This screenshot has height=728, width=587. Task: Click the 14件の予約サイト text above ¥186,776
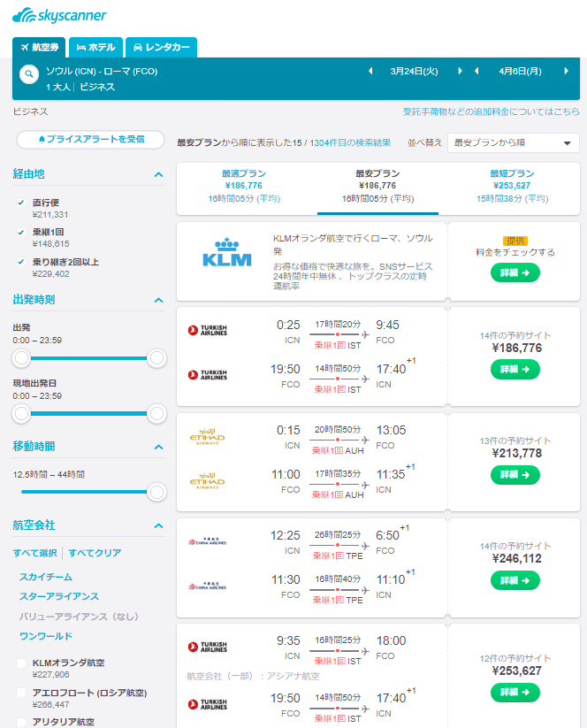coord(515,335)
